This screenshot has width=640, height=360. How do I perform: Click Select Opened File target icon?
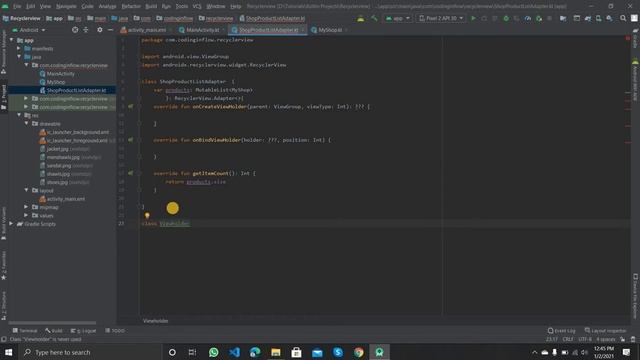tap(75, 30)
